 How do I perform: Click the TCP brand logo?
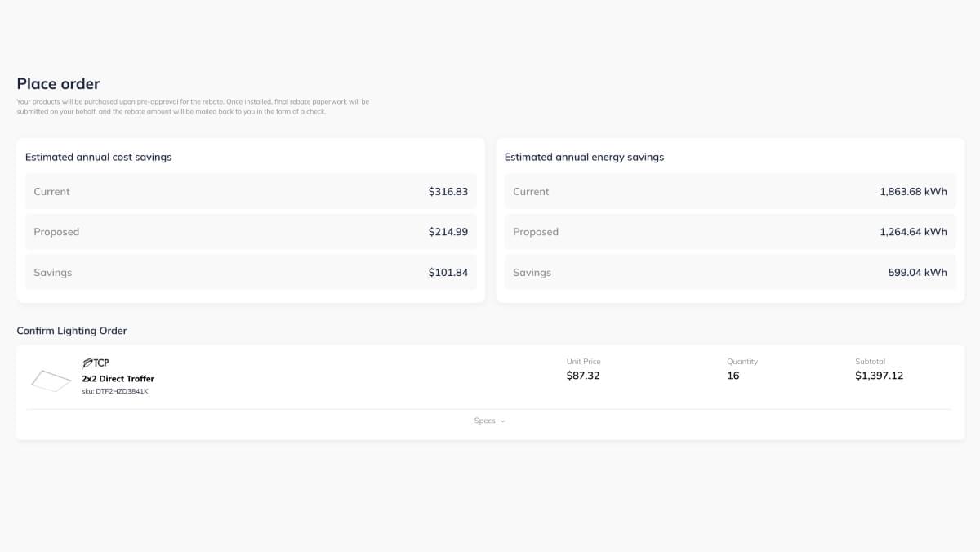[96, 363]
